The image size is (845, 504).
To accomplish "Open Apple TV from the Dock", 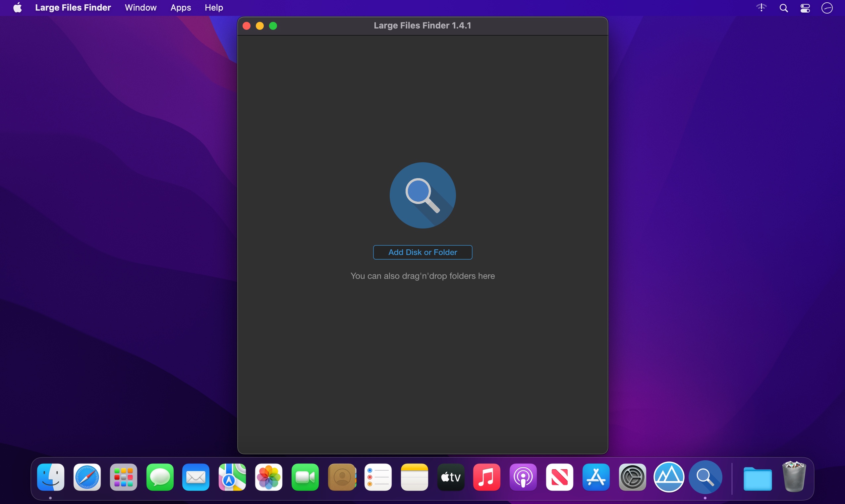I will click(451, 477).
